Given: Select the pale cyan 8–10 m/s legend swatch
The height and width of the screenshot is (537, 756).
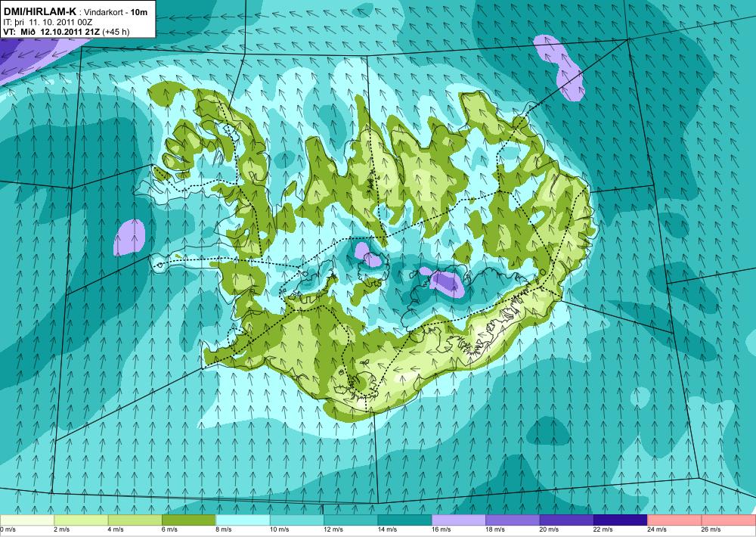Looking at the screenshot, I should pos(243,520).
